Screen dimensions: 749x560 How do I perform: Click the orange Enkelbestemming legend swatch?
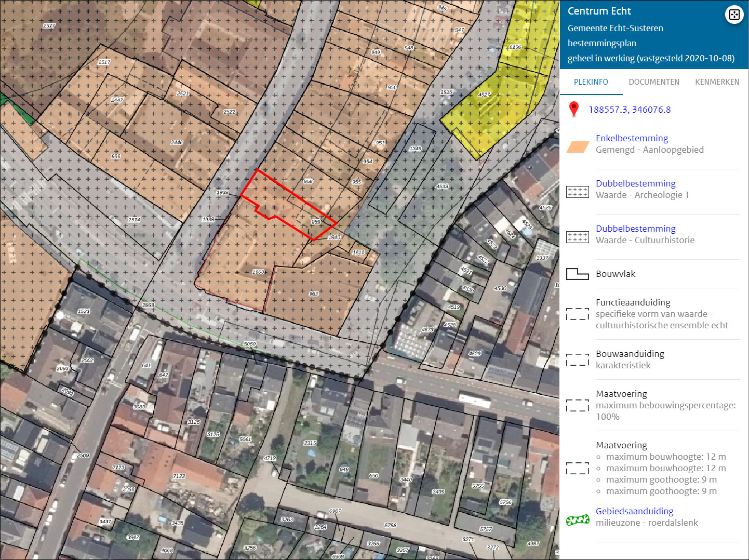pyautogui.click(x=577, y=147)
